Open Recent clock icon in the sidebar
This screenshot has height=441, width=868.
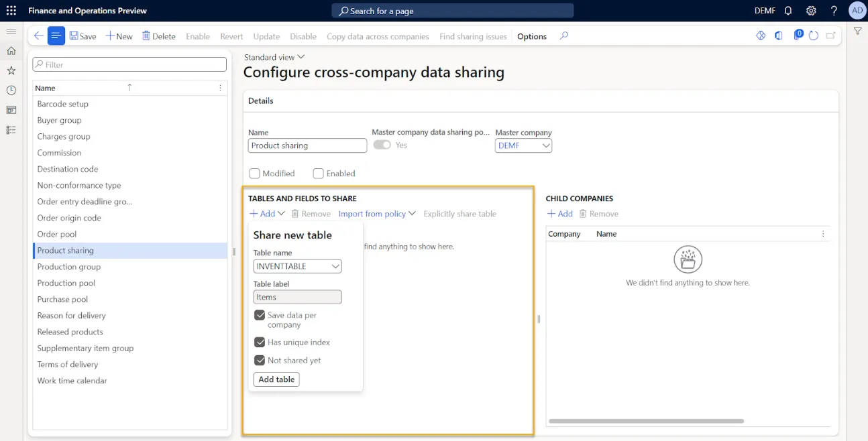point(11,90)
